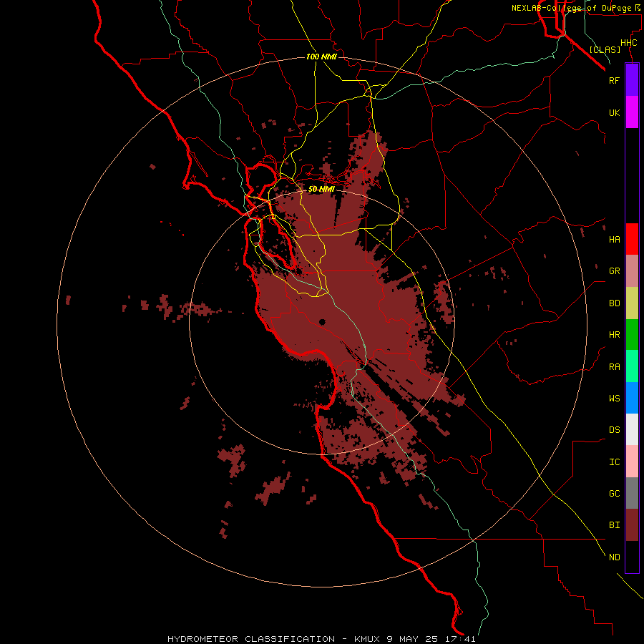Click the "ND" legend label

click(614, 557)
